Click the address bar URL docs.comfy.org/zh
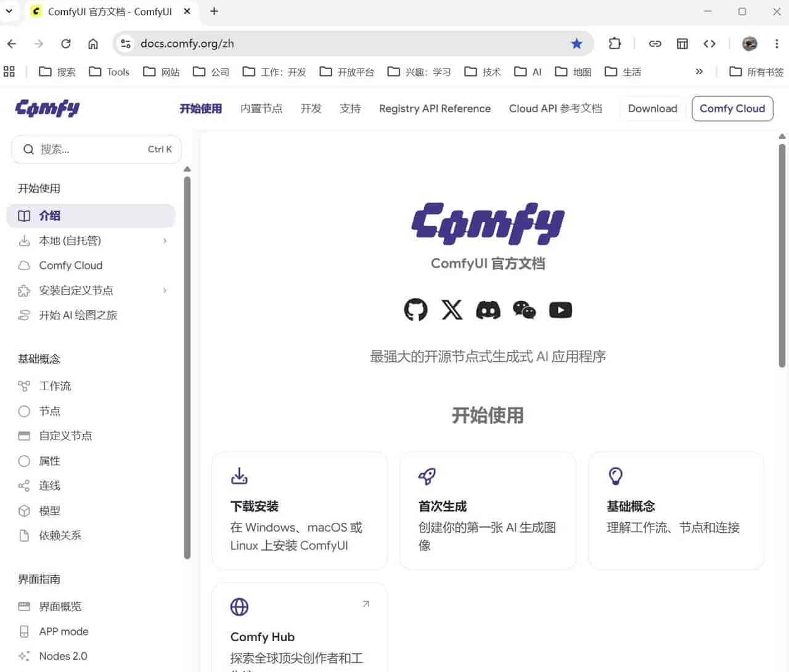This screenshot has height=672, width=789. pyautogui.click(x=187, y=44)
